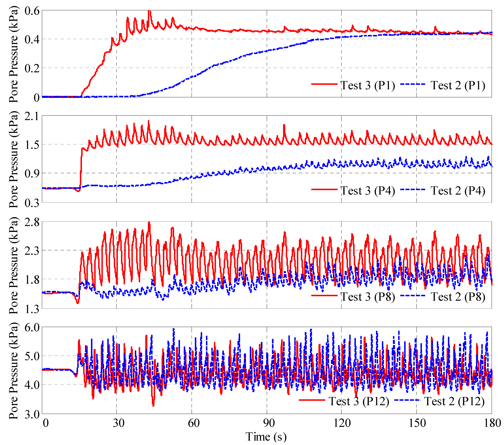This screenshot has height=445, width=504.
Task: Click the blue dashed sample beside Test 2 (P1)
Action: tap(413, 84)
